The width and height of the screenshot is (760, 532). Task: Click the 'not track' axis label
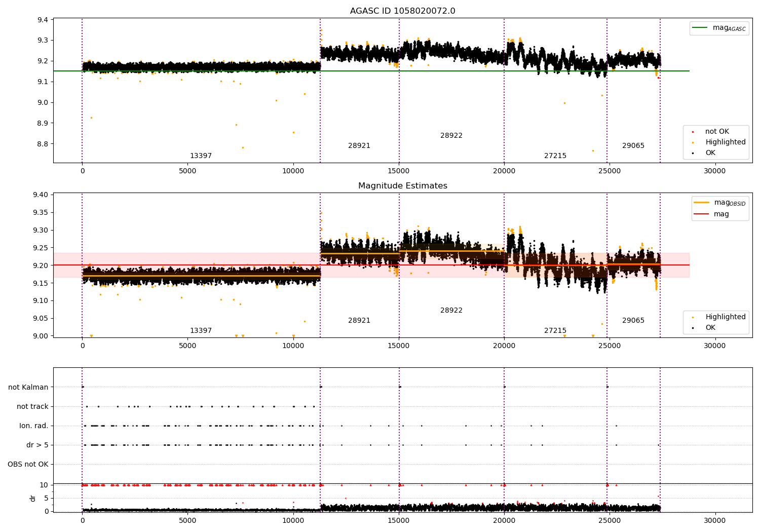[x=32, y=407]
